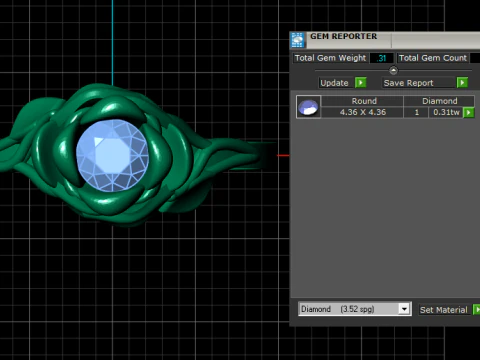
Task: Click the green arrow next to Save Report
Action: (462, 82)
